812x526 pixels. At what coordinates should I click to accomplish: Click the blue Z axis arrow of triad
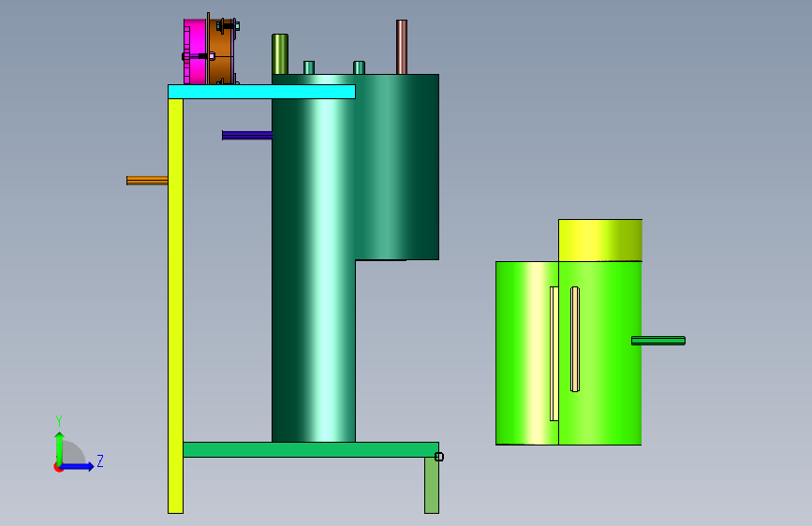click(77, 466)
